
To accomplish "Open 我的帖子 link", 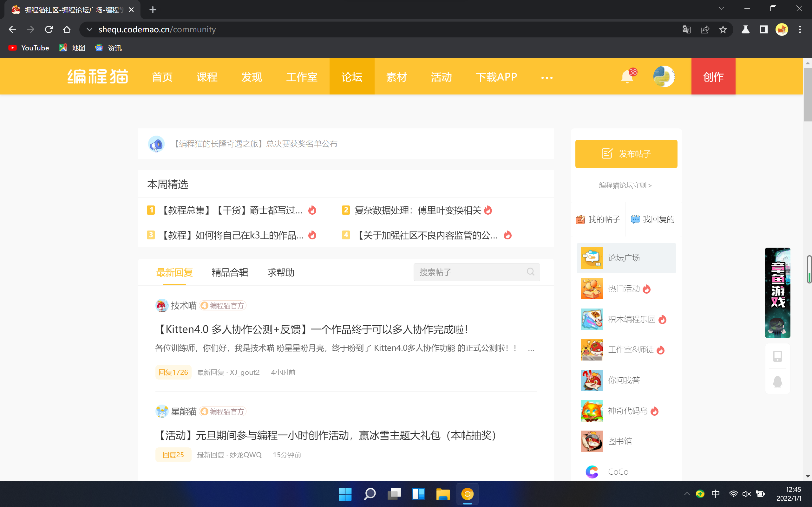I will pyautogui.click(x=598, y=219).
